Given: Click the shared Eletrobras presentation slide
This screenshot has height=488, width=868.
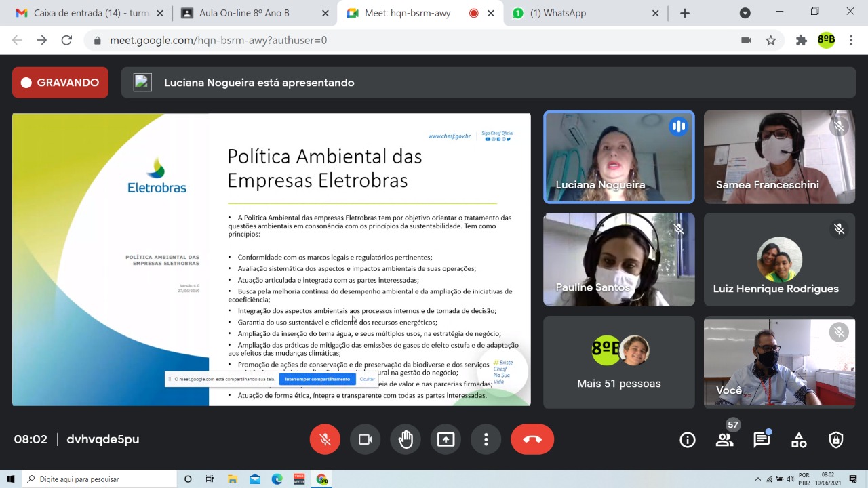Looking at the screenshot, I should (271, 260).
